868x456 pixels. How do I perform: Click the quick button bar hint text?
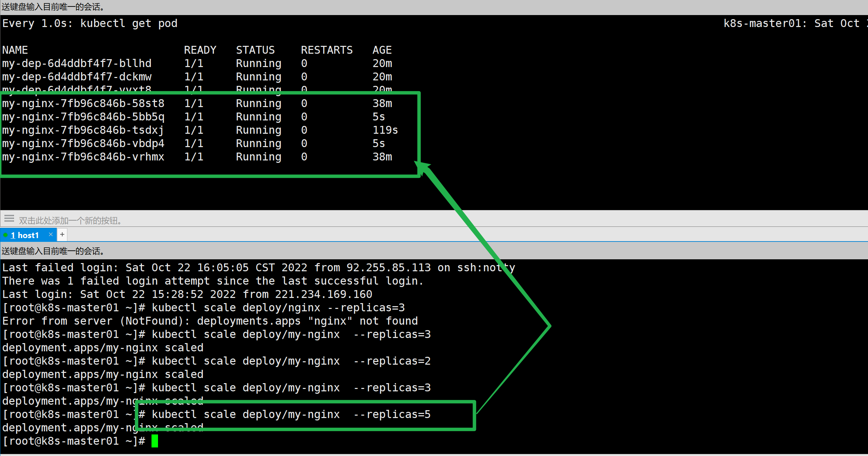click(x=70, y=220)
